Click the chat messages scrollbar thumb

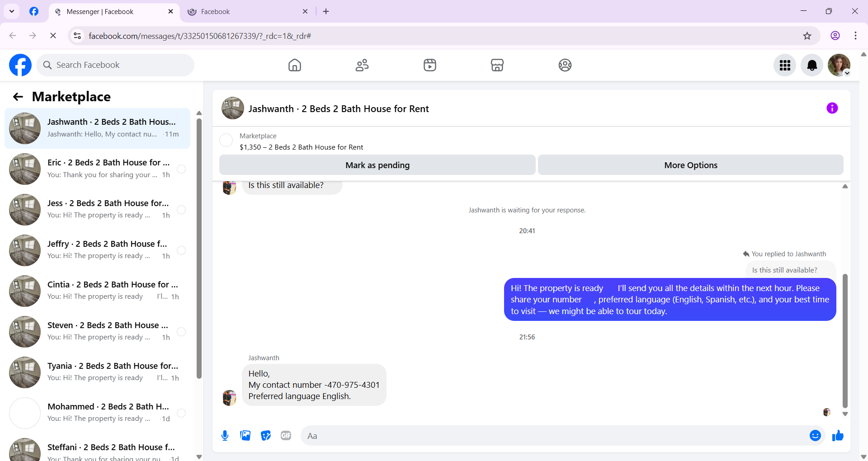point(845,340)
